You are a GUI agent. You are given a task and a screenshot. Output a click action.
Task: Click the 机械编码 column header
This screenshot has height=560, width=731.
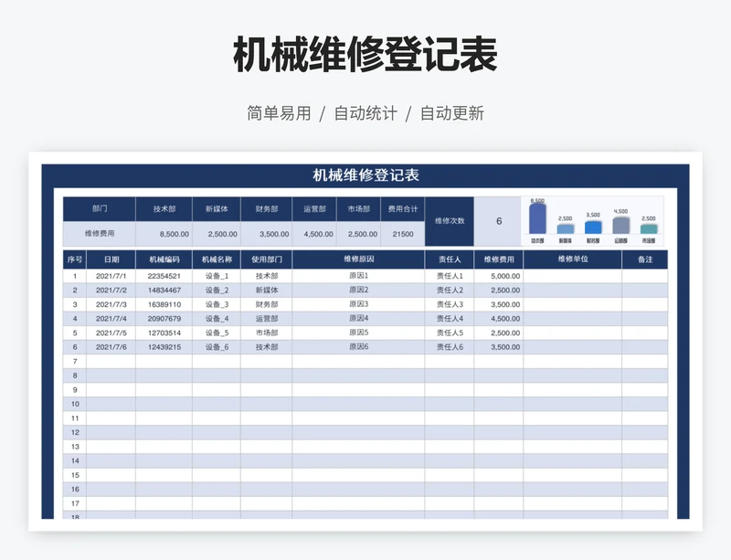coord(164,259)
